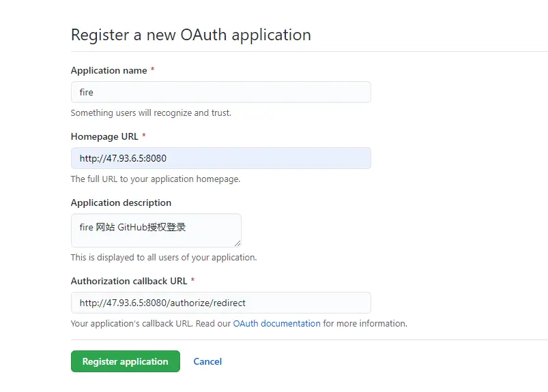This screenshot has width=548, height=392.
Task: Click the "Register a new OAuth application" heading
Action: [x=191, y=35]
